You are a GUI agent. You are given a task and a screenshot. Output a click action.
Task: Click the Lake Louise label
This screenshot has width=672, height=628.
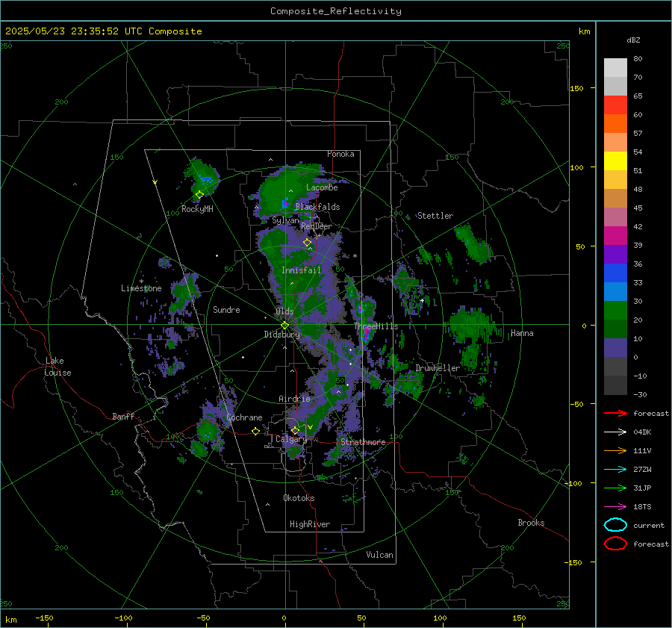[57, 367]
